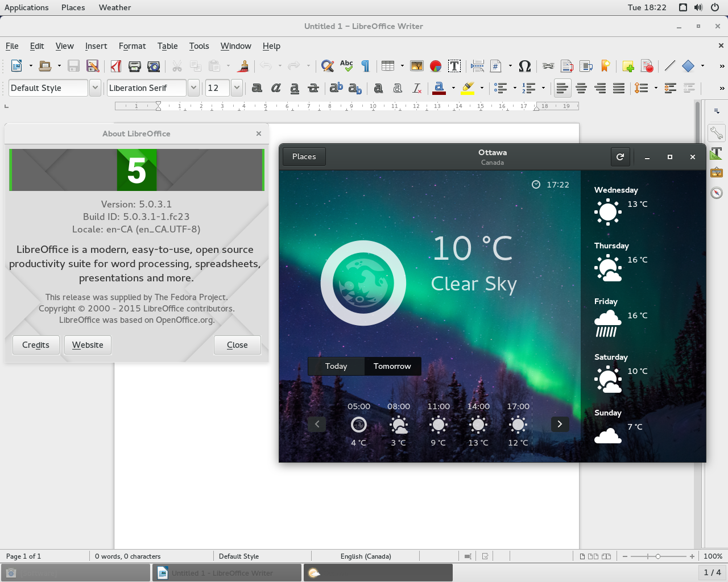Toggle formatting marks (pilcrow)
Screen dimensions: 728x582
(x=365, y=66)
